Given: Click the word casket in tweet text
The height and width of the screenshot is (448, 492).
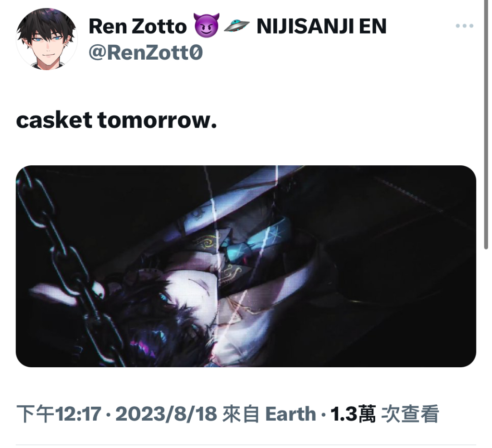Looking at the screenshot, I should pyautogui.click(x=54, y=120).
